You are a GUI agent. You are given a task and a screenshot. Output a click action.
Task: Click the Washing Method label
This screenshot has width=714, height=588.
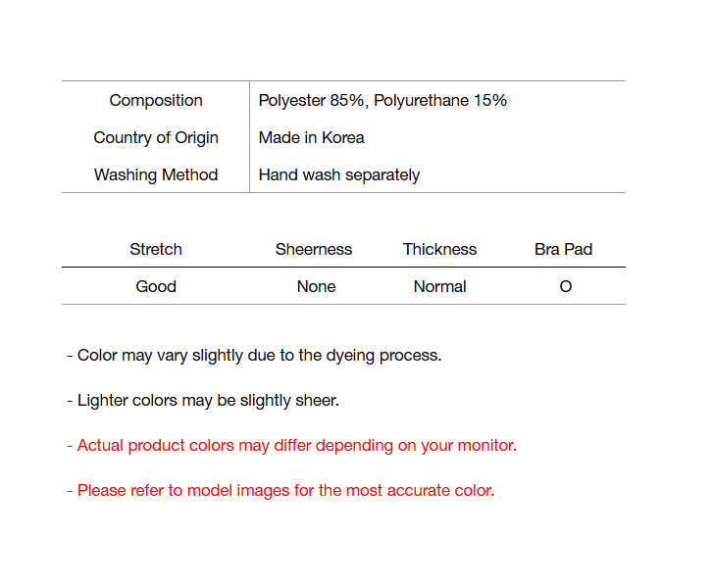(x=156, y=174)
